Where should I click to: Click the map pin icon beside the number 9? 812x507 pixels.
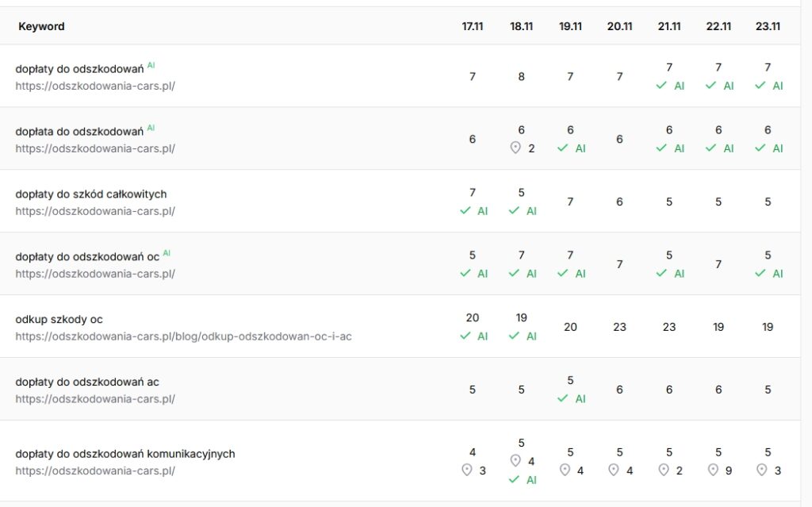[713, 471]
